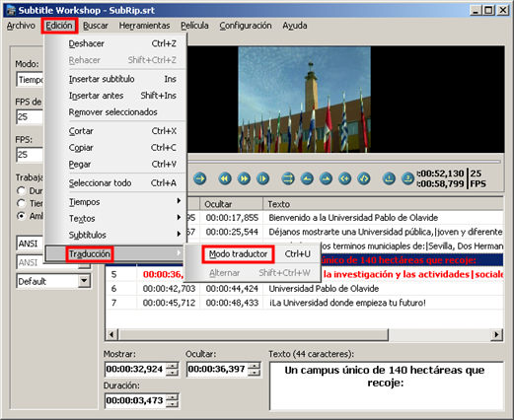Choose Deshacer from the Edición menu

(115, 43)
